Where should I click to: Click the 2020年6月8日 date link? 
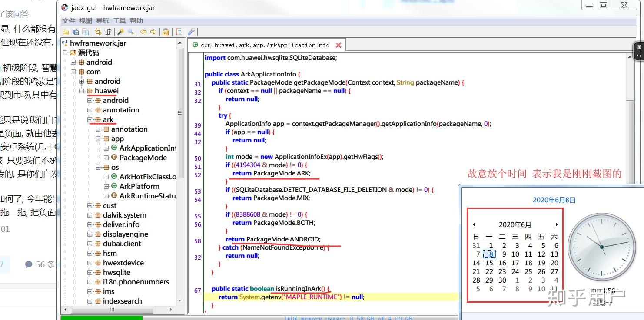(x=554, y=200)
